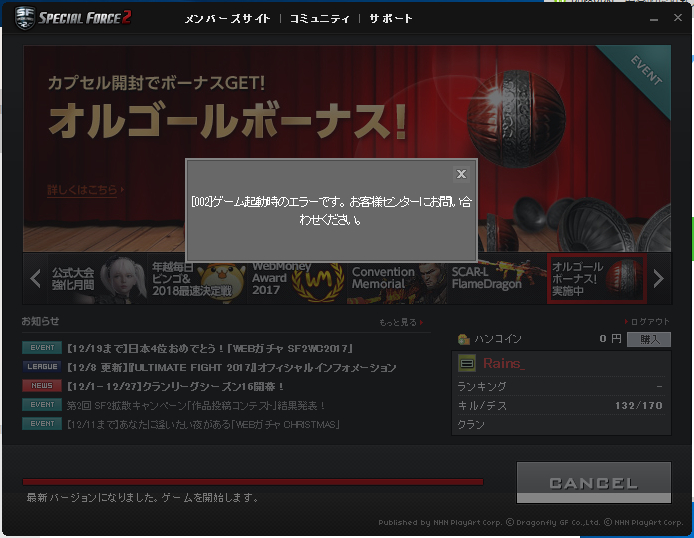The height and width of the screenshot is (538, 694).
Task: Close the [002] error dialog
Action: [x=461, y=174]
